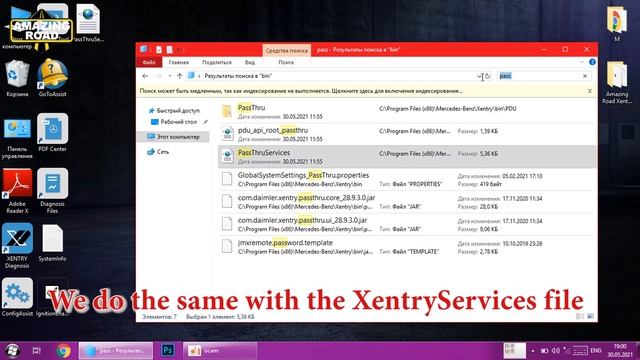The width and height of the screenshot is (640, 360).
Task: Click quick access toolbar properties icon
Action: pyautogui.click(x=159, y=50)
